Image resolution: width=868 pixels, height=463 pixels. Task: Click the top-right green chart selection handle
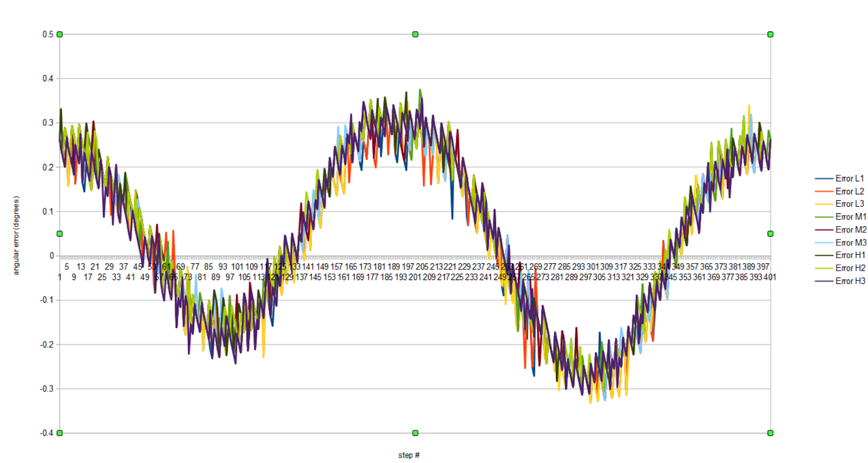point(770,34)
